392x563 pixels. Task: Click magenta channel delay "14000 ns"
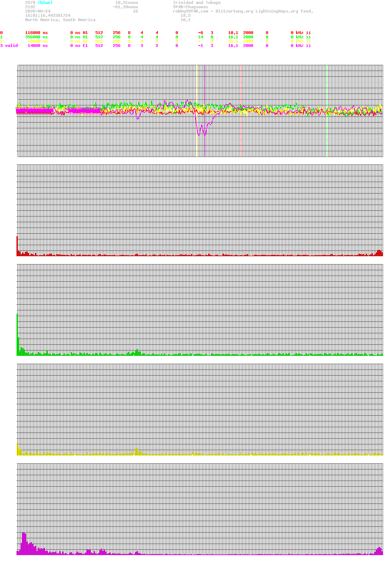pos(38,46)
